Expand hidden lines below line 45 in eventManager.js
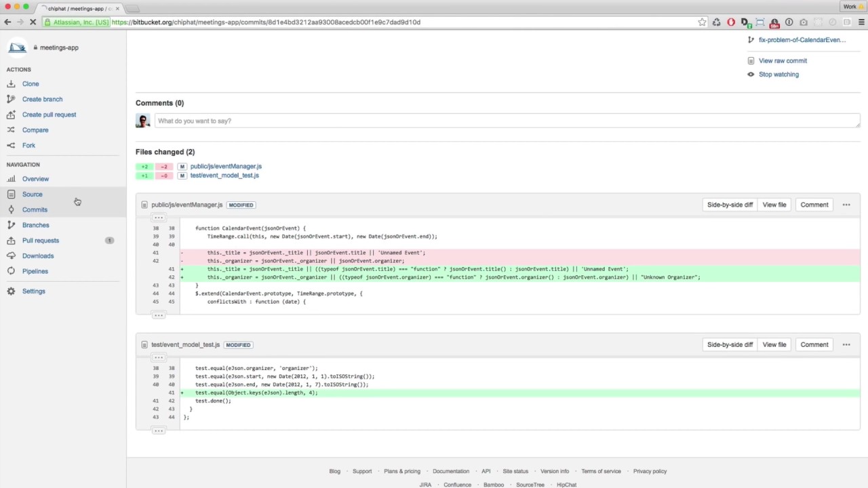 (158, 315)
